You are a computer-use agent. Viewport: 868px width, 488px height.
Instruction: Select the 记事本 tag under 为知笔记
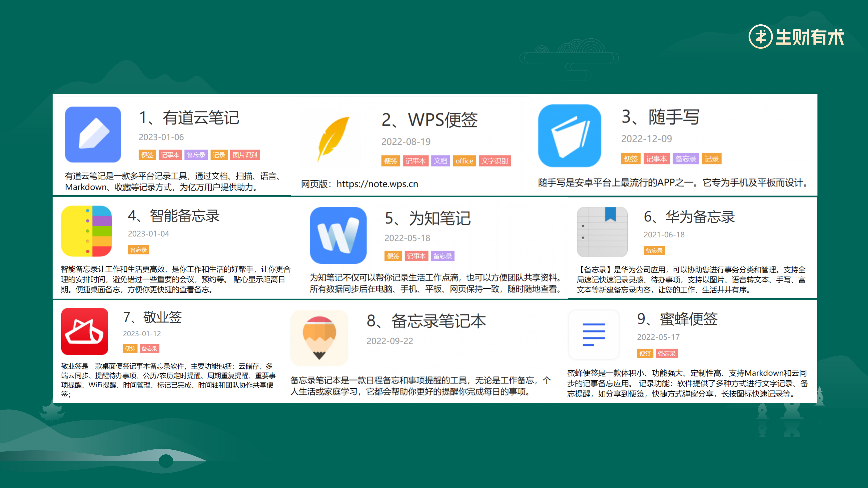tap(417, 256)
